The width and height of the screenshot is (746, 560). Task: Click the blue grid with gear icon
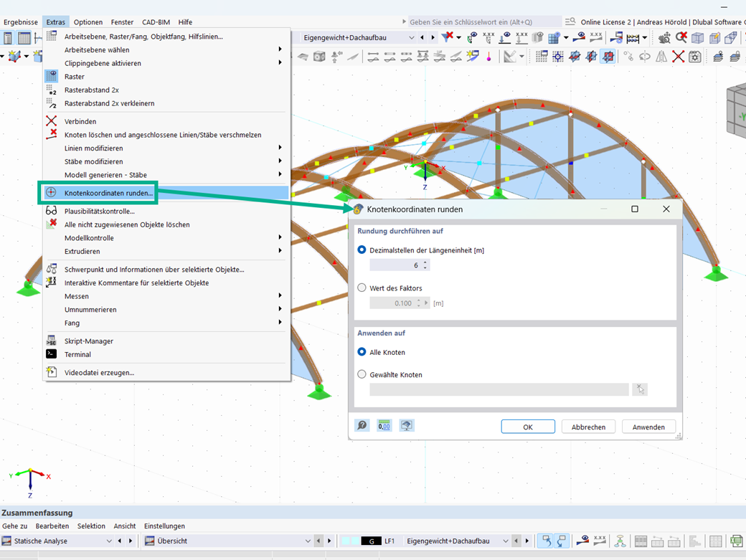(x=553, y=37)
